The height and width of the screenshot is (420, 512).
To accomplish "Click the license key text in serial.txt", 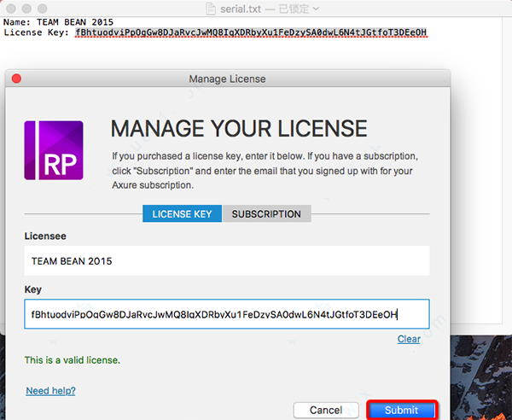I will pyautogui.click(x=251, y=32).
